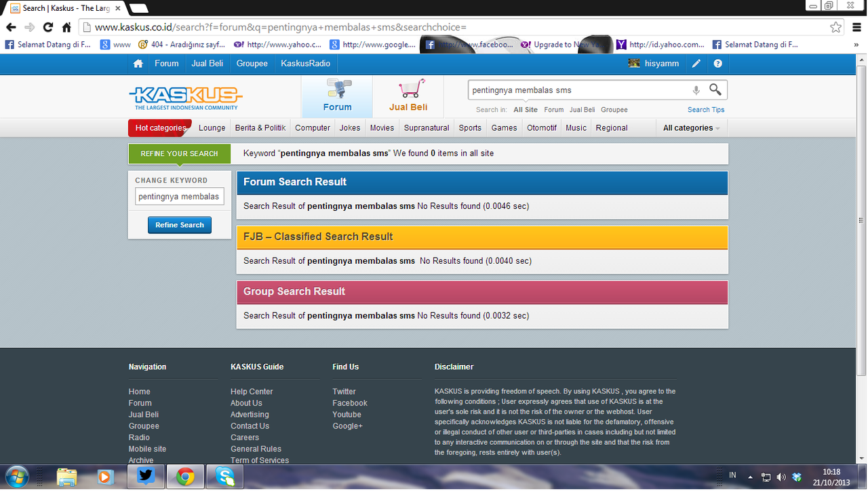Show hidden tray icons arrow
The image size is (868, 493).
tap(750, 477)
